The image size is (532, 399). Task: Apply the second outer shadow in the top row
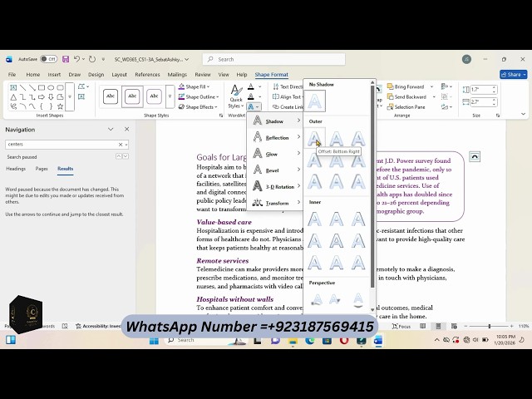click(x=336, y=138)
